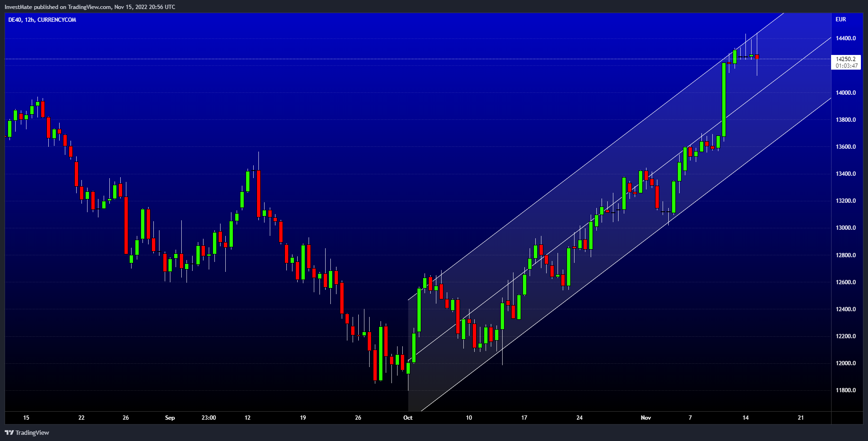This screenshot has height=441, width=868.
Task: Click the 22 date label on time axis
Action: [81, 418]
